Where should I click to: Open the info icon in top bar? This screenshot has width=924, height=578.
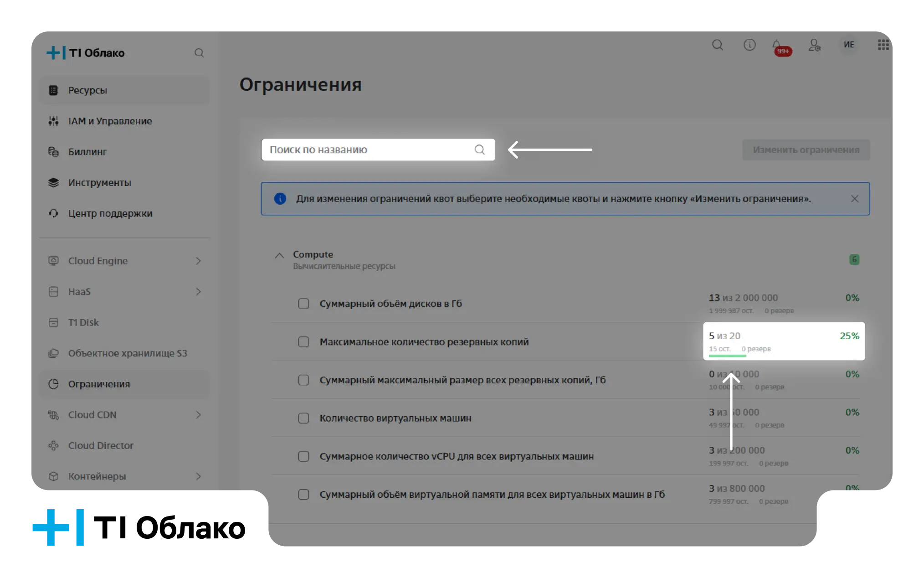click(749, 45)
